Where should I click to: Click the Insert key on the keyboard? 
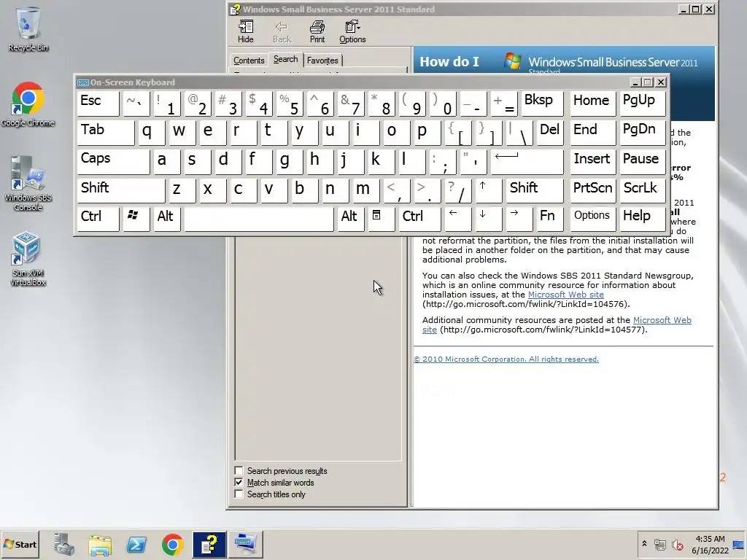(592, 161)
